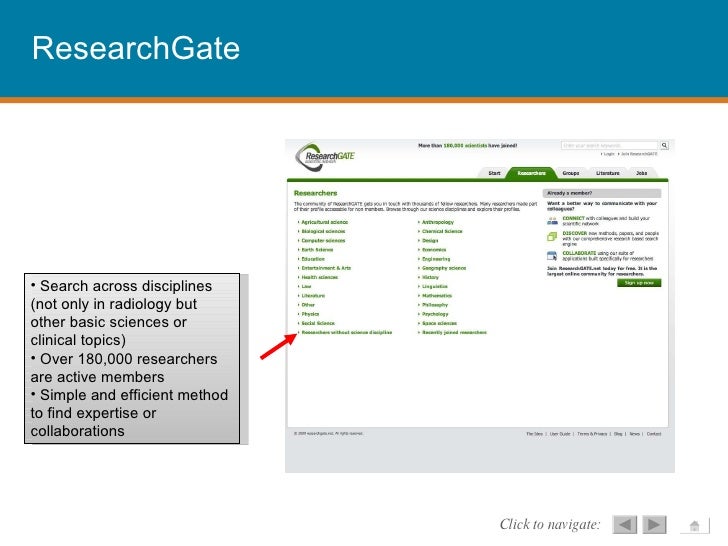This screenshot has width=728, height=546.
Task: Open Researchers without science discipline link
Action: 347,332
